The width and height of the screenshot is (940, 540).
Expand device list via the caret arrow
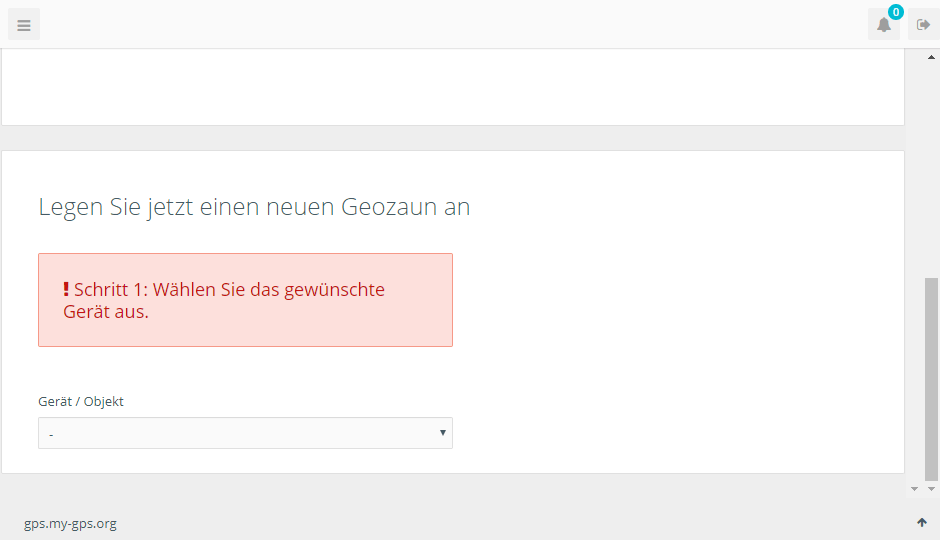coord(442,433)
